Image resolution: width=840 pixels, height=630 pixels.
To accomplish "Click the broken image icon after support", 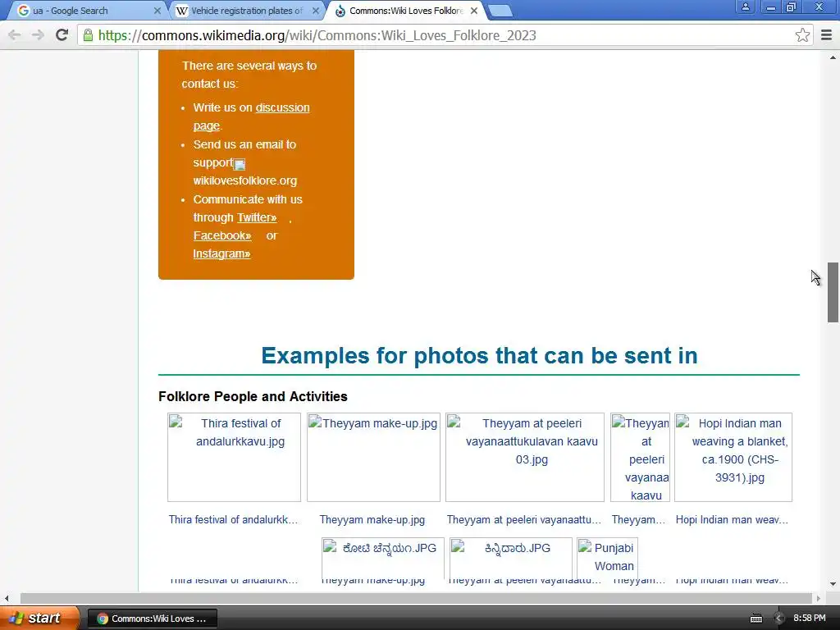I will tap(240, 164).
